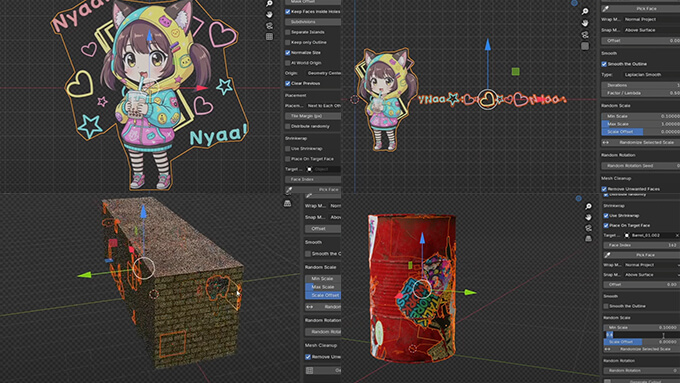680x383 pixels.
Task: Click the pan hand icon in the sticker-row viewport
Action: 585,23
